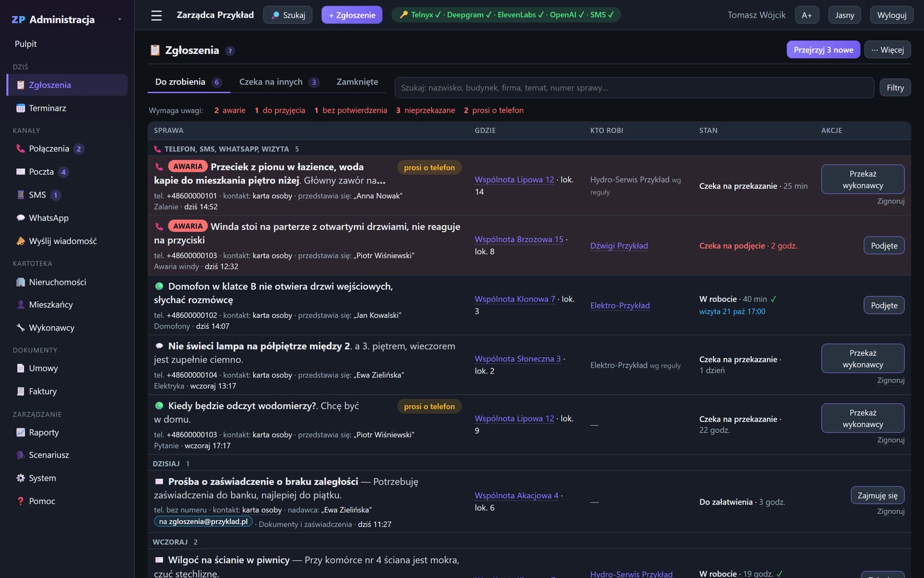Expand the ZP Administracja dropdown arrow
The image size is (924, 578).
coord(120,20)
